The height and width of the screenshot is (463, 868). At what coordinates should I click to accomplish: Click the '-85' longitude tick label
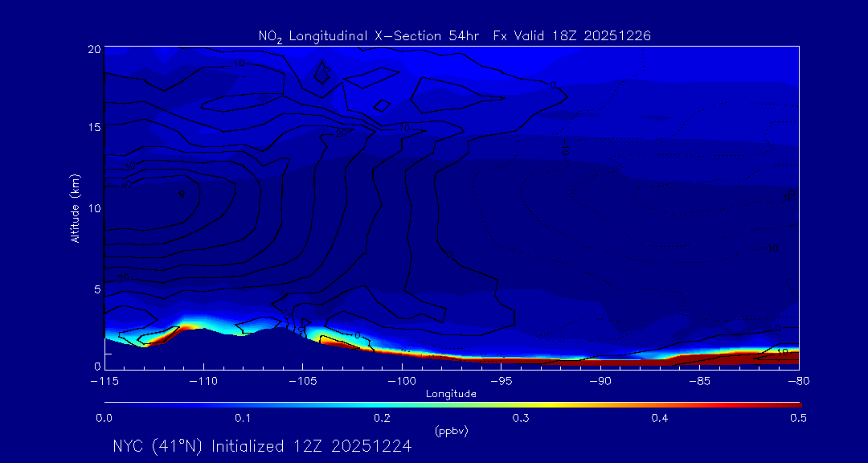coord(699,382)
